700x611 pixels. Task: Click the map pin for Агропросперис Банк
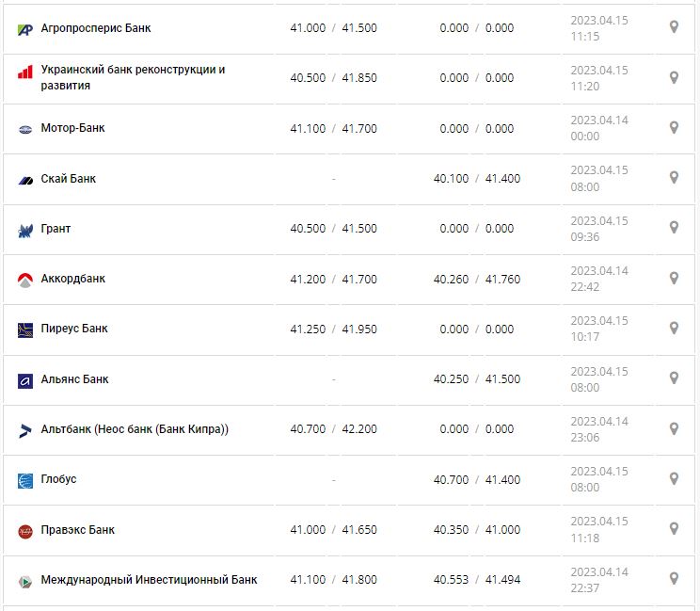pyautogui.click(x=674, y=27)
